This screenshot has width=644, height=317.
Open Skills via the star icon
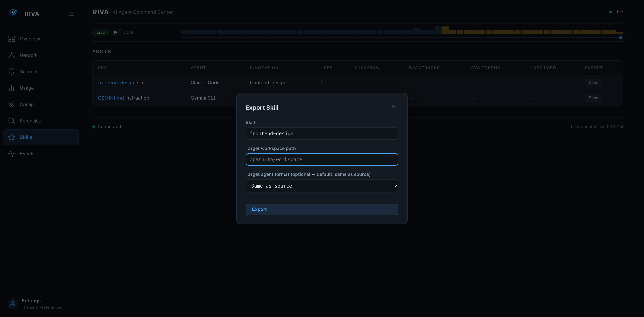point(12,137)
